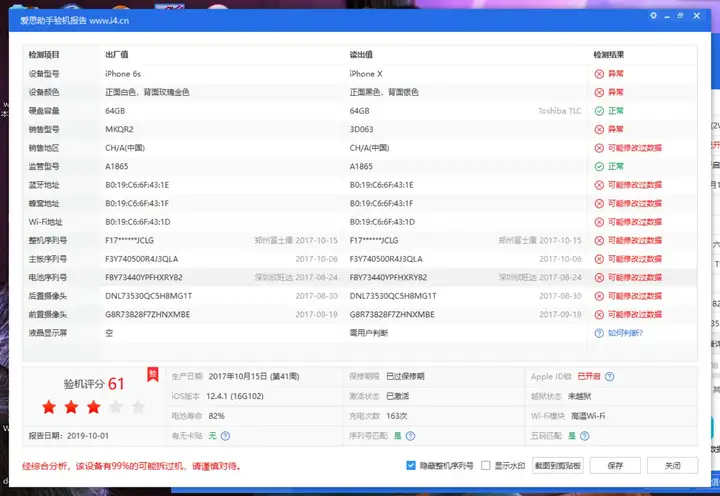Click the 高温Wi-Fi module value
This screenshot has height=496, width=720.
coord(588,416)
